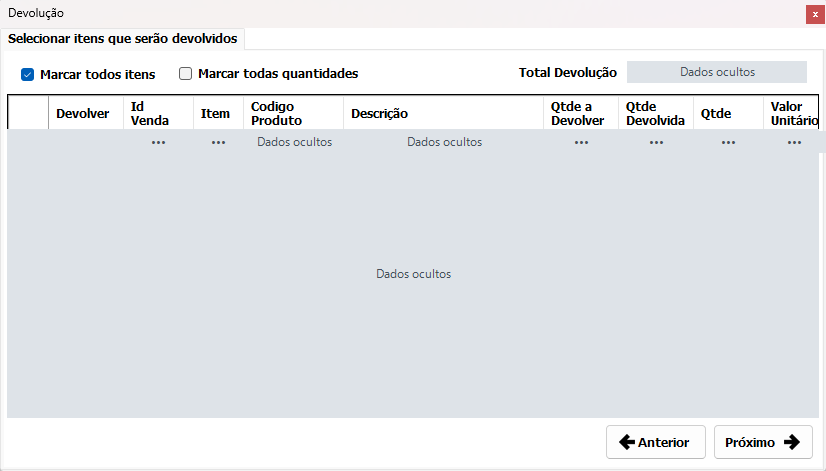This screenshot has height=471, width=826.
Task: Close the Devolução window
Action: pyautogui.click(x=815, y=14)
